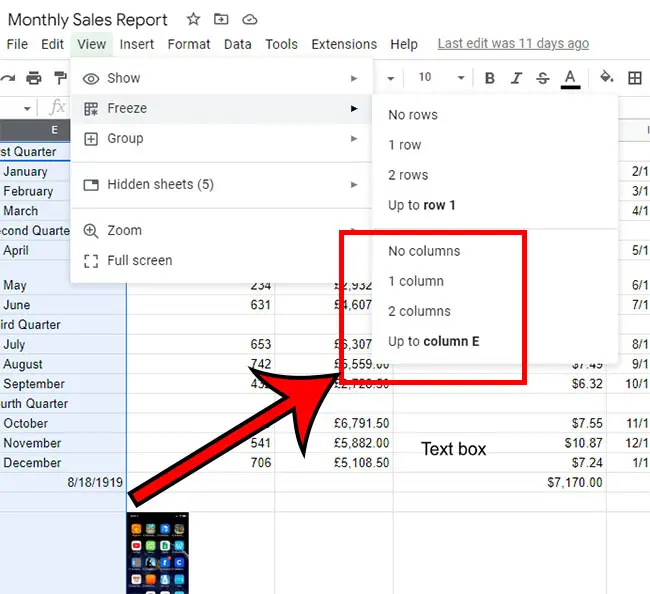This screenshot has width=650, height=594.
Task: Click the print icon in toolbar
Action: (34, 78)
